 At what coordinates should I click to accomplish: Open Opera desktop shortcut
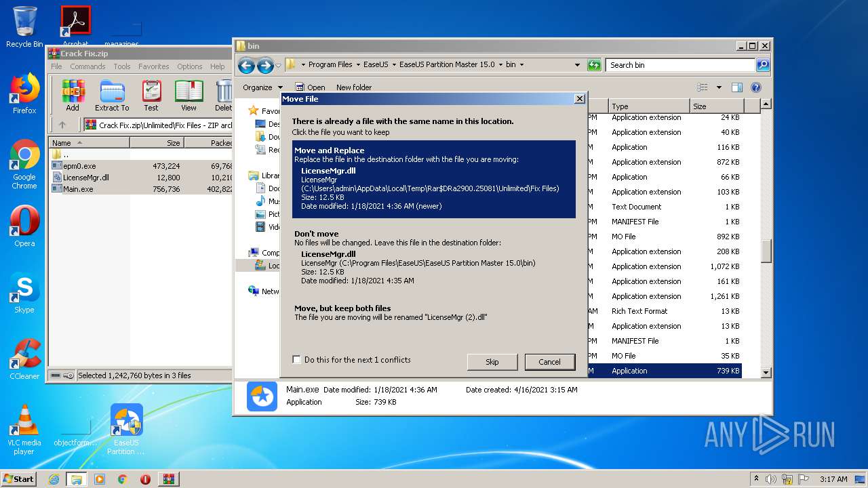[x=24, y=226]
